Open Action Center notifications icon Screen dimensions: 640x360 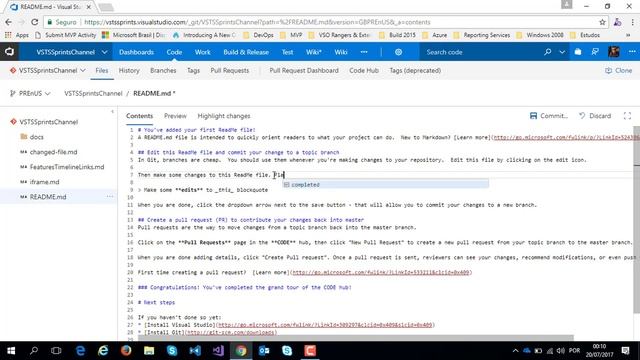click(625, 351)
